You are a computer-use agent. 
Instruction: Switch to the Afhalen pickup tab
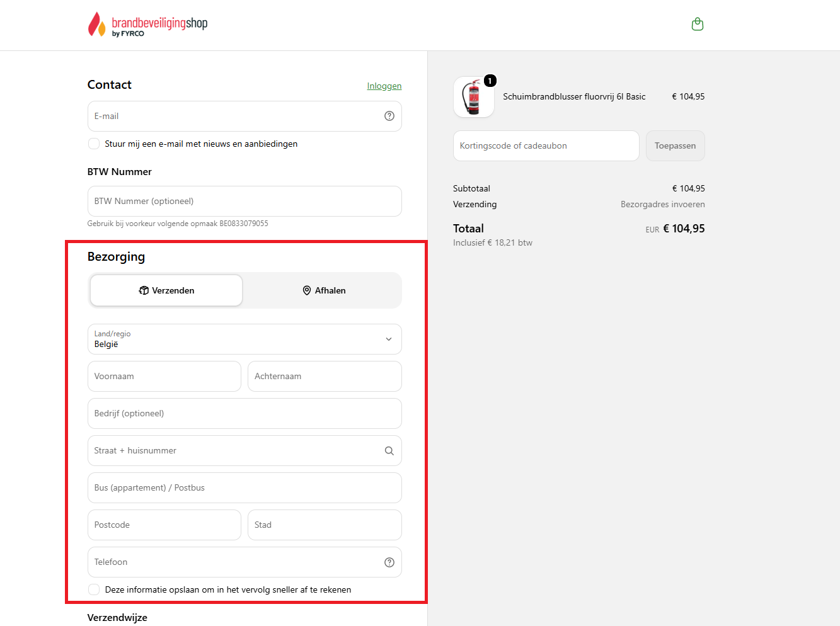[323, 290]
